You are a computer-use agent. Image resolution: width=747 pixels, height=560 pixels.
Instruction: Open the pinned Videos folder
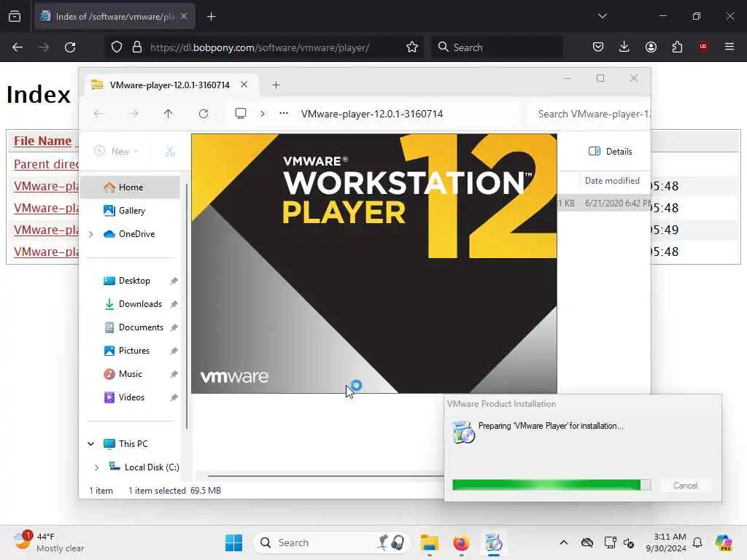[131, 397]
